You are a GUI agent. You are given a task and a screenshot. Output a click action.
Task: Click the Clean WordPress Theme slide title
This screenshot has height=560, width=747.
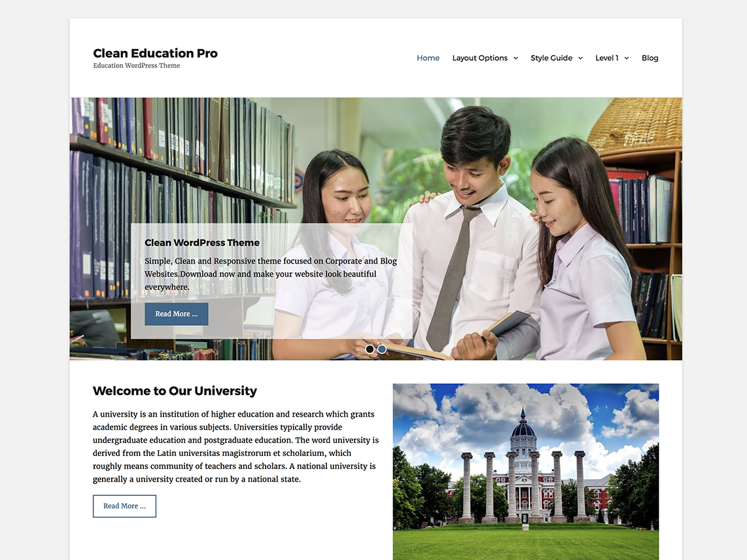[202, 243]
